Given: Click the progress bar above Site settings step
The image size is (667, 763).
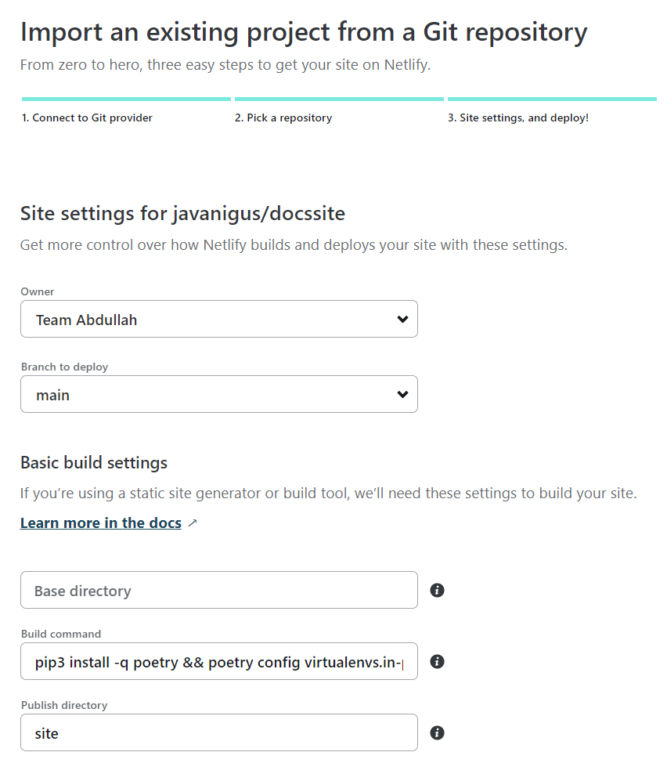Looking at the screenshot, I should pyautogui.click(x=552, y=99).
